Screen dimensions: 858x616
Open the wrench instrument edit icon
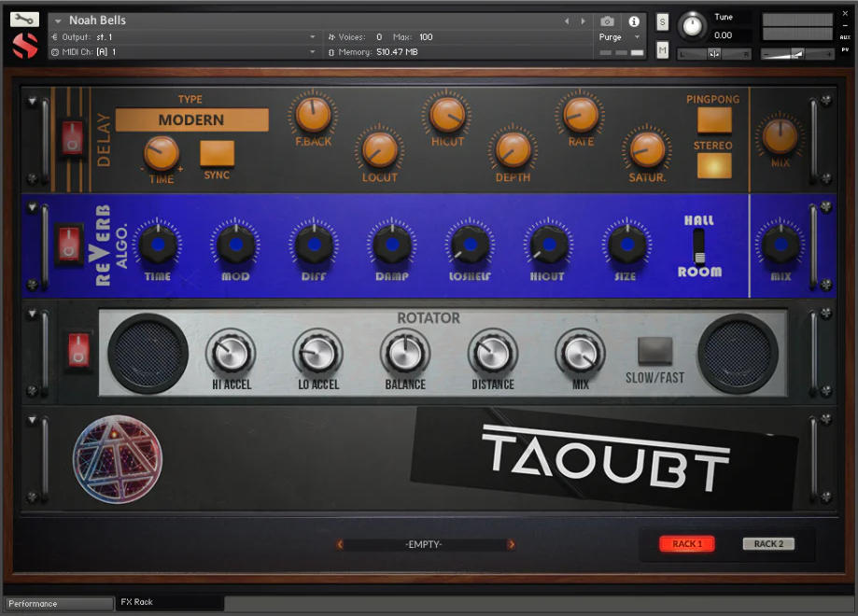[x=24, y=20]
